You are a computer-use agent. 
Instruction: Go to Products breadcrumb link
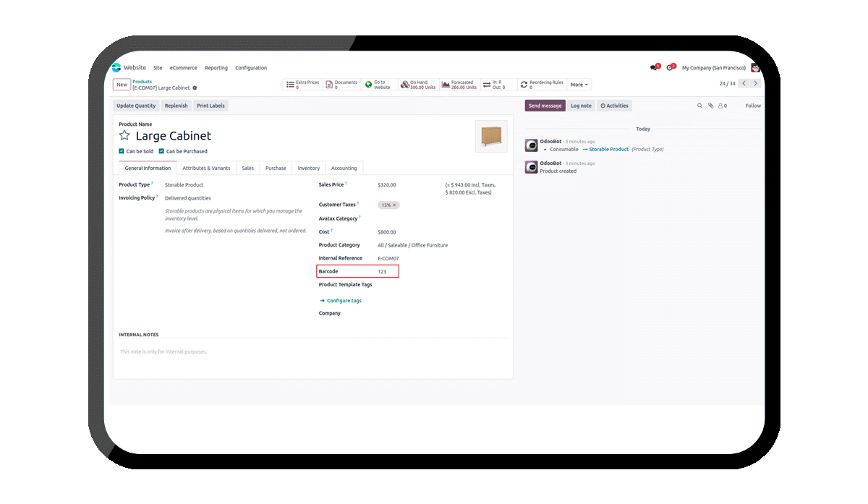click(x=142, y=82)
